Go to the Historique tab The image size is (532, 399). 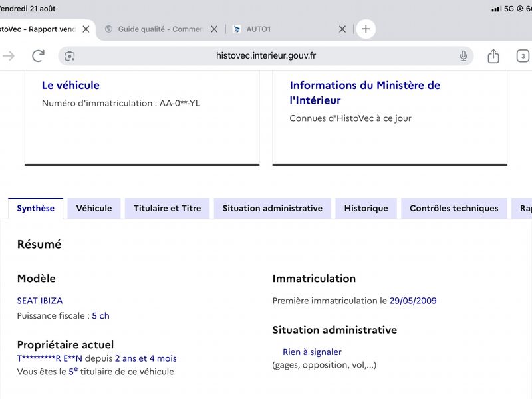366,208
